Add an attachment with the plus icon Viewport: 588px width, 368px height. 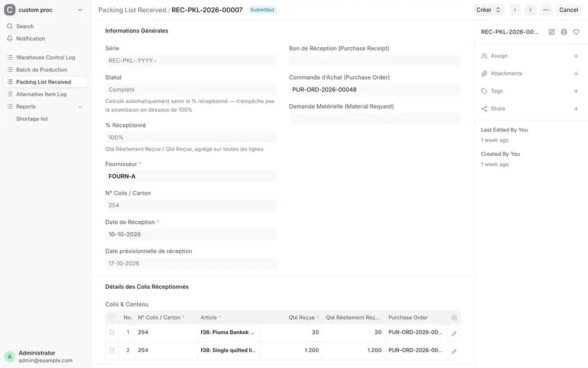576,74
